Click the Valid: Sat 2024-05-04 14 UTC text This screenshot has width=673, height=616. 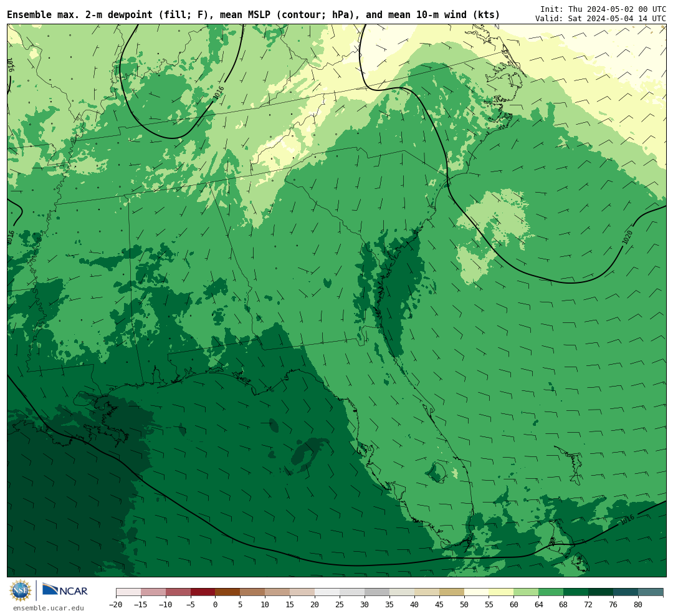601,19
